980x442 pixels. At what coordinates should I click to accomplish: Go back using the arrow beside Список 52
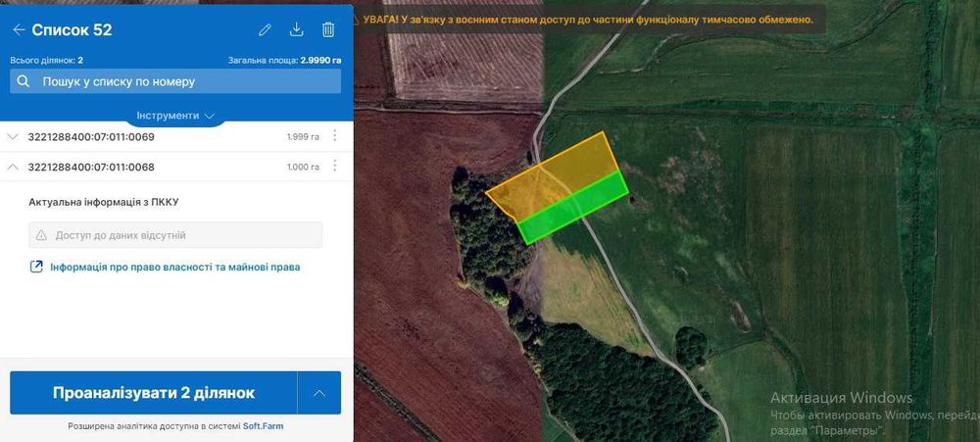pyautogui.click(x=19, y=29)
